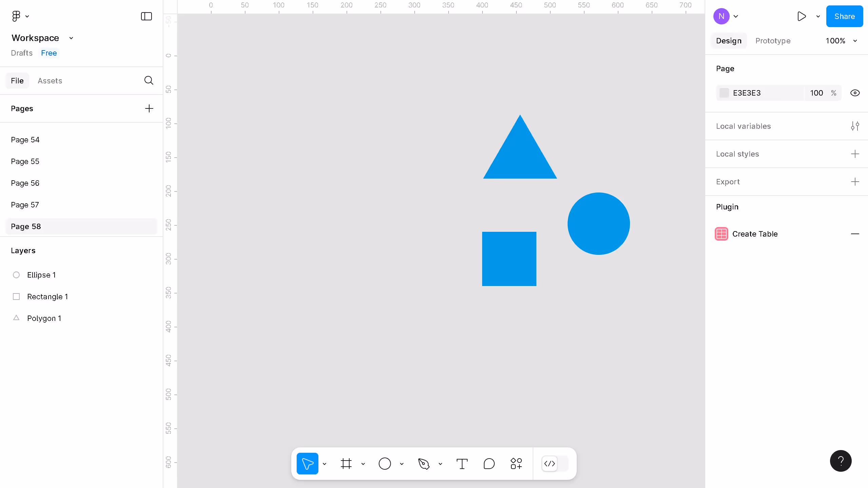Select the Pen tool
868x488 pixels.
click(x=424, y=464)
